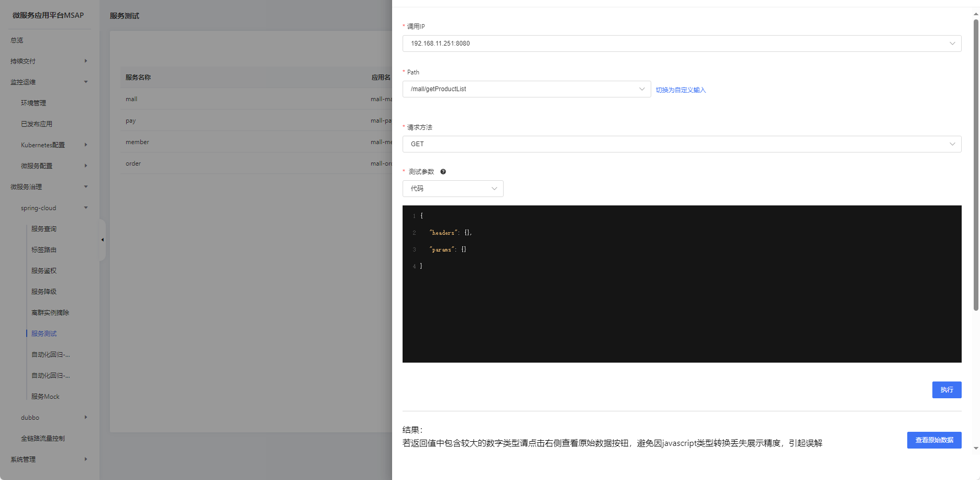Image resolution: width=980 pixels, height=480 pixels.
Task: Open 服务降级 tree item
Action: pos(44,292)
